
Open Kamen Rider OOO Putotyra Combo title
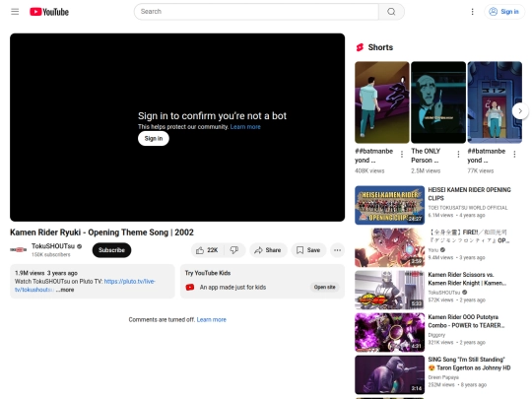pyautogui.click(x=466, y=321)
